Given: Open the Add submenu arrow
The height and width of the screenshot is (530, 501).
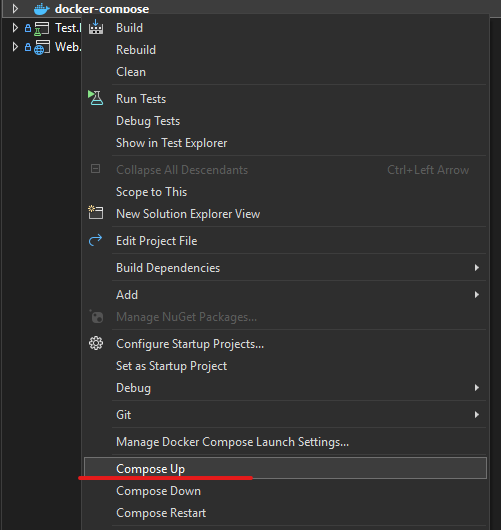Looking at the screenshot, I should (477, 295).
